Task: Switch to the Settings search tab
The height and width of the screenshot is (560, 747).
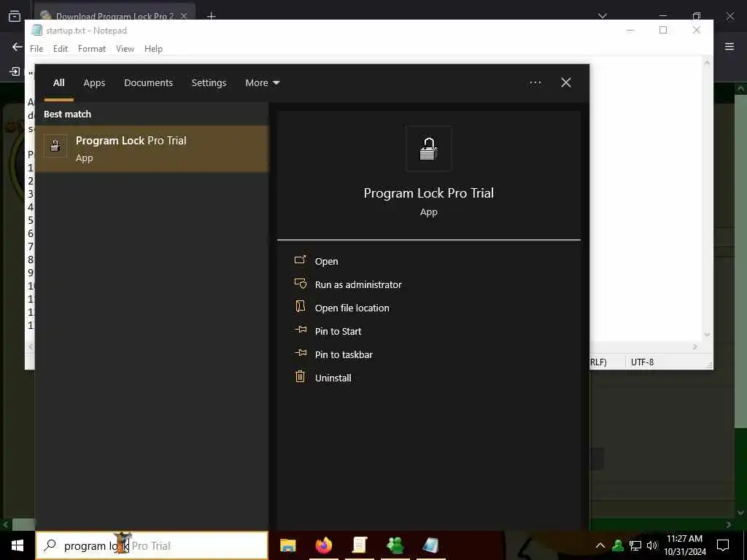Action: point(209,83)
